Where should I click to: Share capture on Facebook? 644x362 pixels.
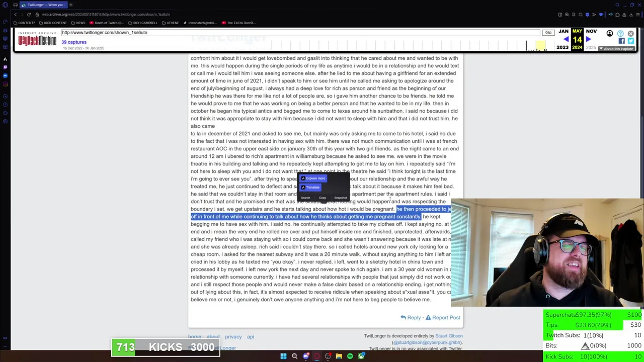tap(622, 41)
